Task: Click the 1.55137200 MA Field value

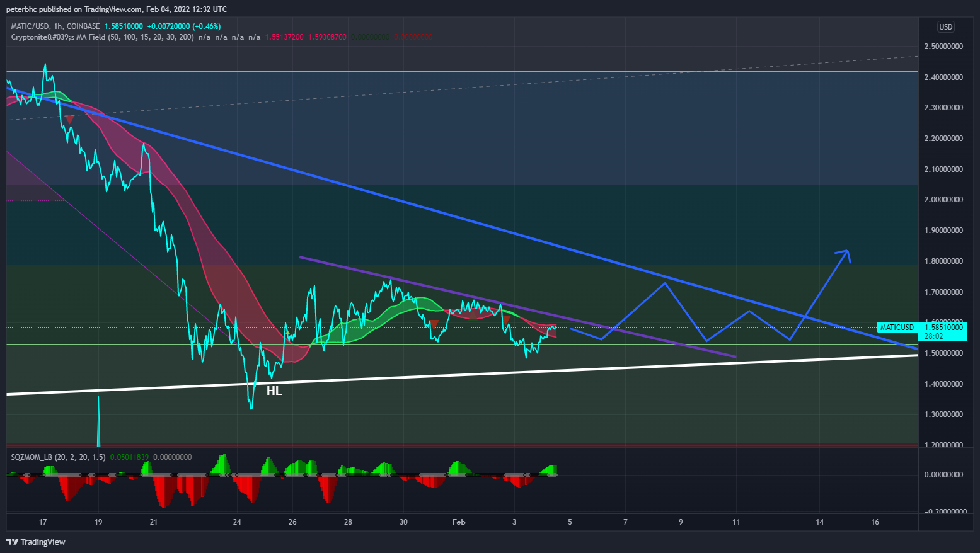Action: tap(284, 37)
